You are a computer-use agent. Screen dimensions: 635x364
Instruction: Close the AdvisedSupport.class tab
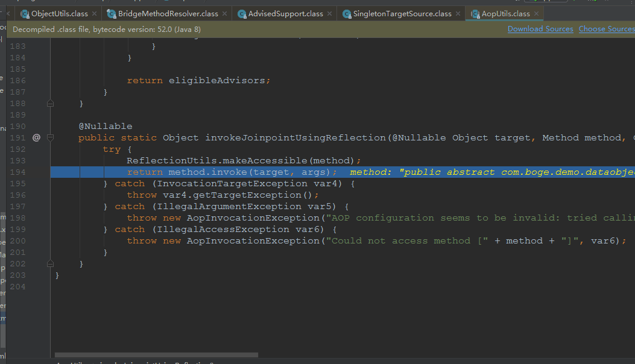[330, 14]
